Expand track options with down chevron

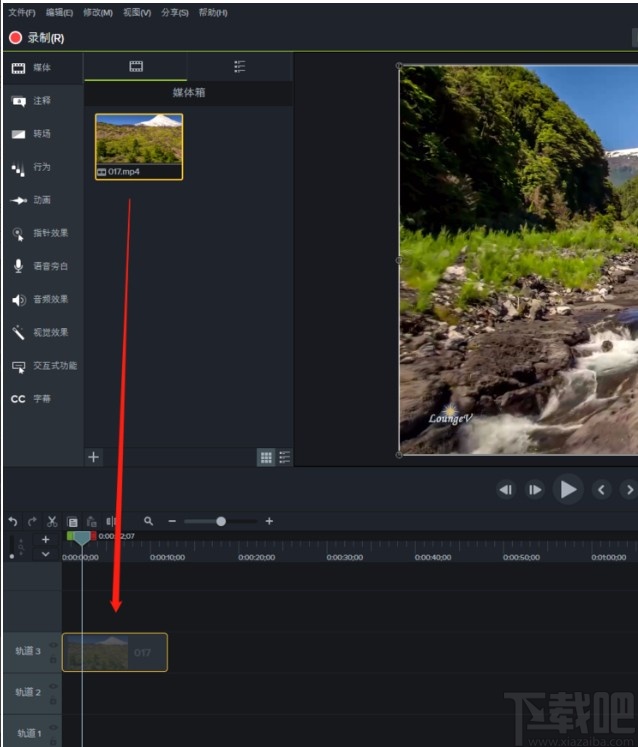click(x=46, y=554)
